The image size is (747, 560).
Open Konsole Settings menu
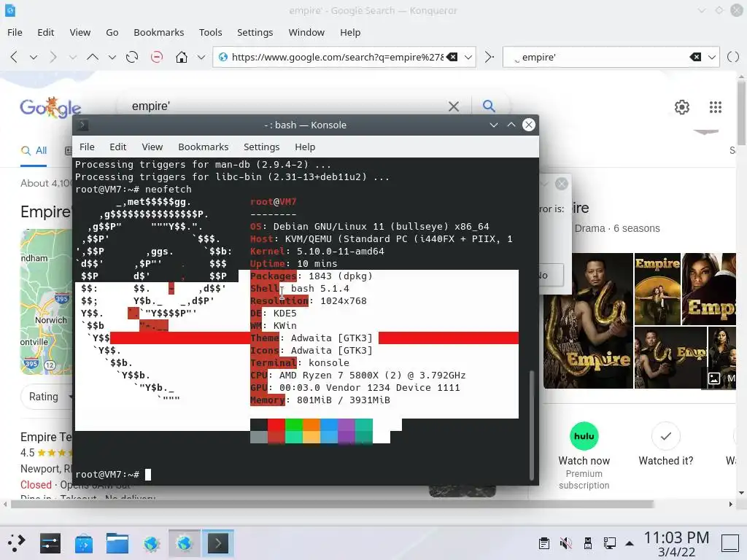[262, 147]
